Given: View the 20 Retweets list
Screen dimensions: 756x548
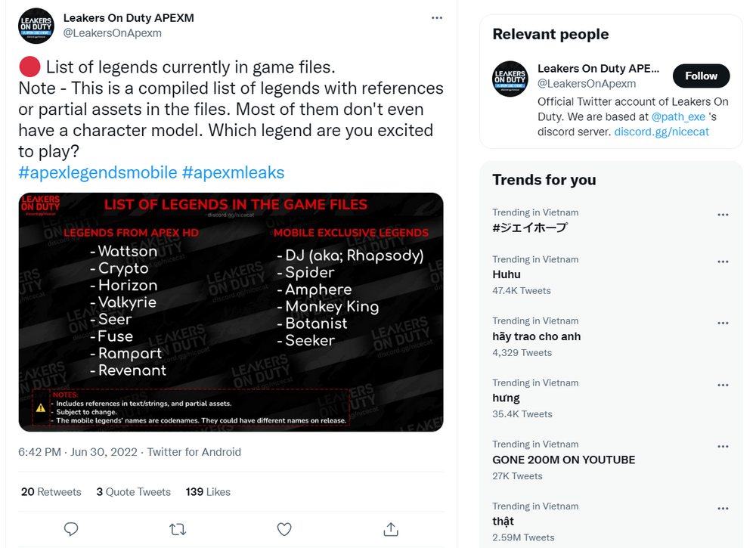Looking at the screenshot, I should [51, 491].
